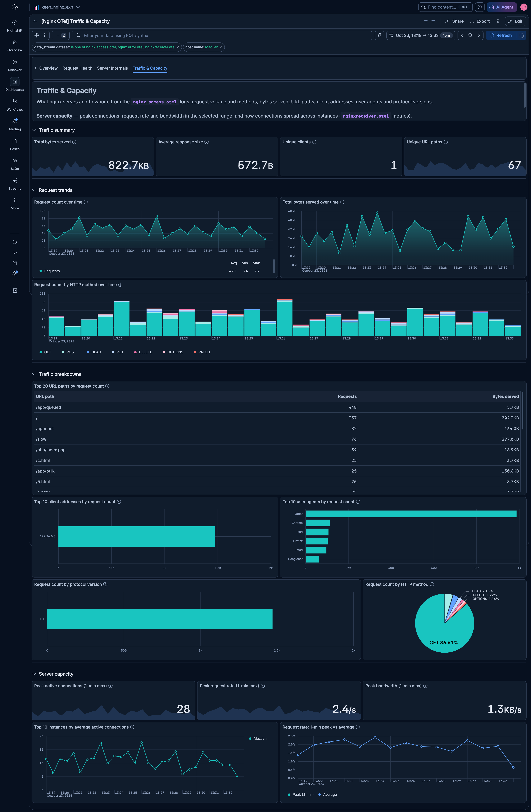Collapse the Request trends section
The image size is (531, 812).
click(x=34, y=190)
